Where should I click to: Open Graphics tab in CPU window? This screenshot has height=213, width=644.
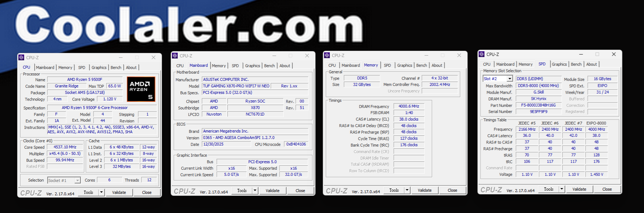pyautogui.click(x=99, y=68)
